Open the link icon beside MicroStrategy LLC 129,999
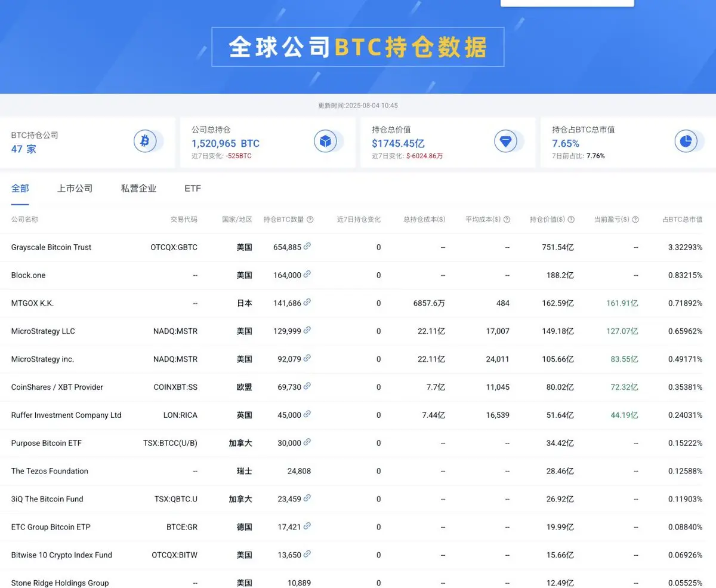This screenshot has width=716, height=588. click(x=307, y=330)
